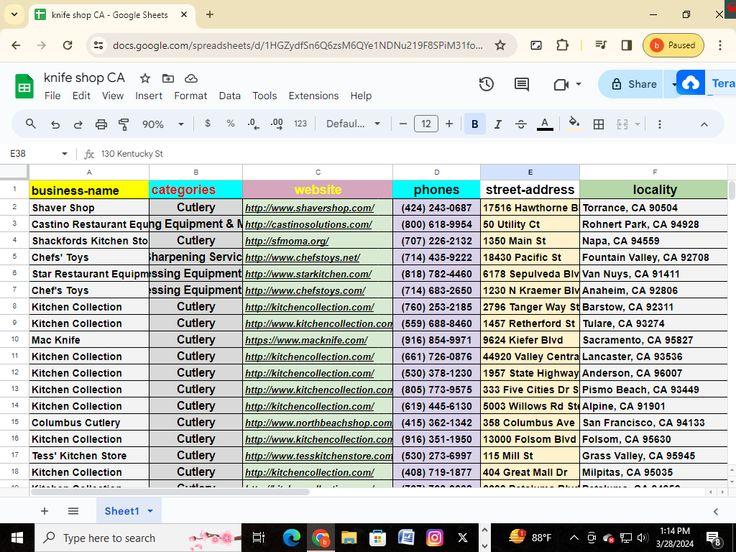Toggle Italic formatting
The width and height of the screenshot is (736, 552).
point(497,124)
